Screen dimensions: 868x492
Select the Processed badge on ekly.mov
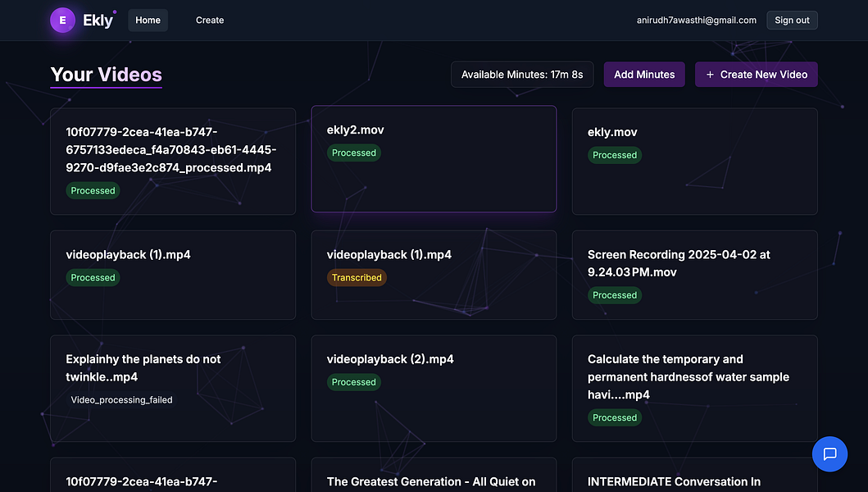(615, 155)
